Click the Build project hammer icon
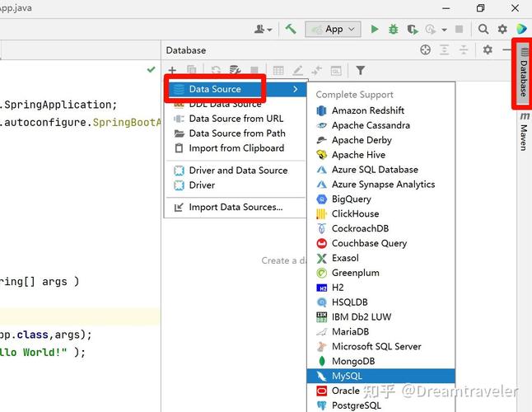 pyautogui.click(x=291, y=29)
